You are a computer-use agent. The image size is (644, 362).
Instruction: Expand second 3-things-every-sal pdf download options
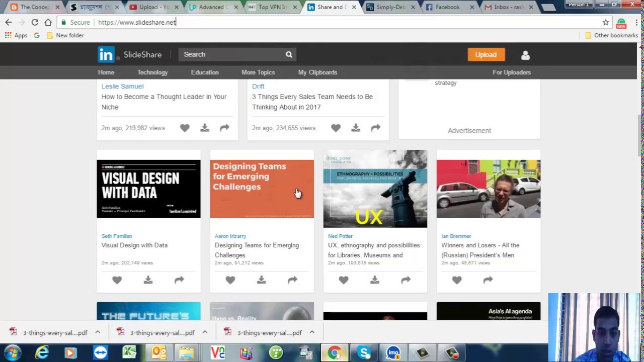coord(205,332)
